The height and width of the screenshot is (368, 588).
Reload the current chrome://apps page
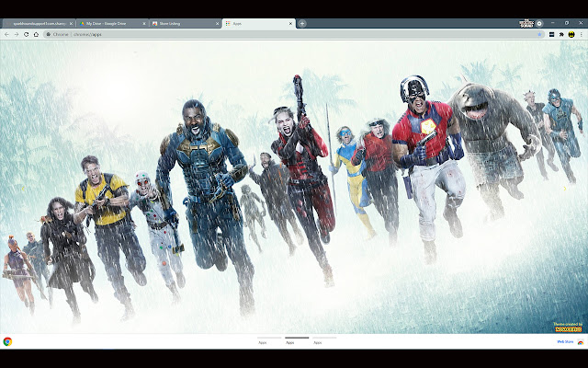pos(27,34)
